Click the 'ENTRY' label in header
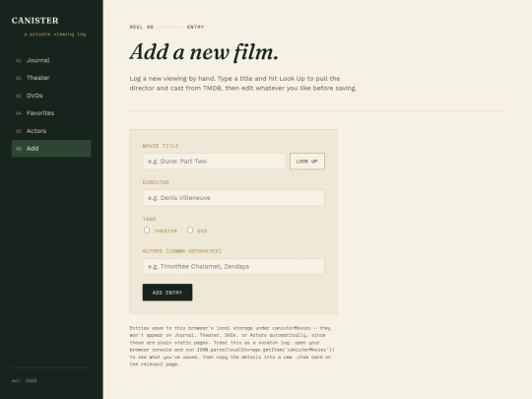Screen dimensions: 532x399 [195, 27]
